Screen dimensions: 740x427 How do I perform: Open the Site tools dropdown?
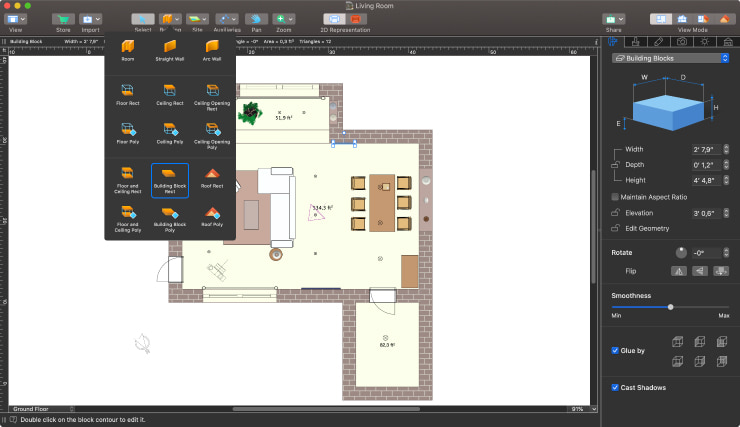pos(197,19)
